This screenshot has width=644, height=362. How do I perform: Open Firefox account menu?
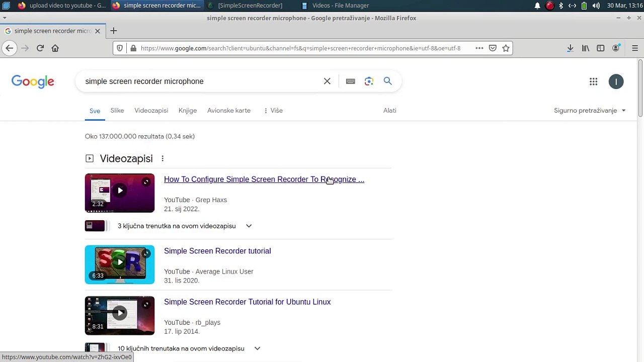click(616, 48)
